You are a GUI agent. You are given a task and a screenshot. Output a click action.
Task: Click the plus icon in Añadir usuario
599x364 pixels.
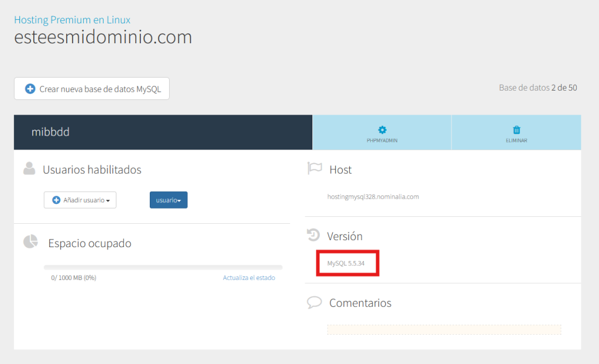click(57, 200)
